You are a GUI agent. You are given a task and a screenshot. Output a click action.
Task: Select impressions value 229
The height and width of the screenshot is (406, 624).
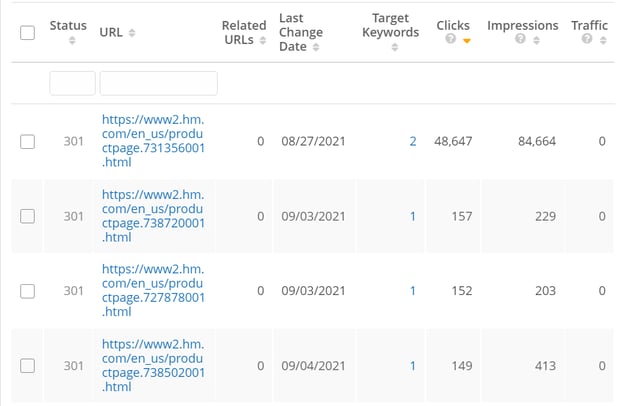pos(545,216)
